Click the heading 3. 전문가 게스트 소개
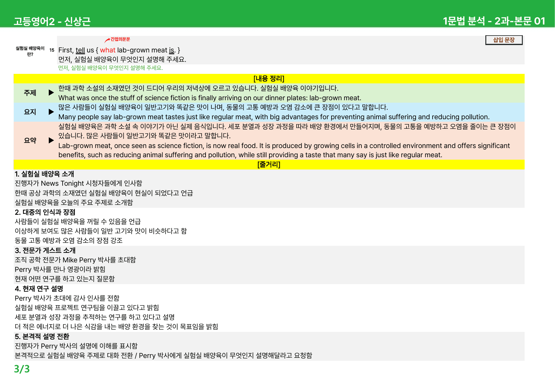Viewport: 555px width, 392px height. (x=45, y=250)
